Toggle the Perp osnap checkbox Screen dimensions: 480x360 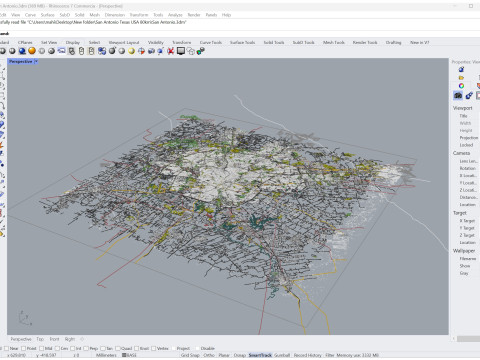coord(86,348)
